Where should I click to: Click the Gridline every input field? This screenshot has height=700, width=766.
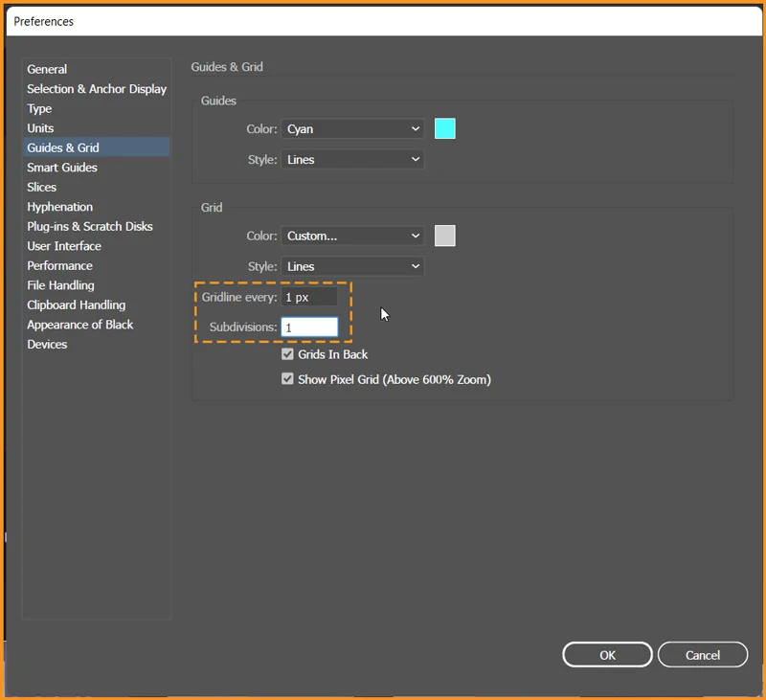click(x=309, y=298)
